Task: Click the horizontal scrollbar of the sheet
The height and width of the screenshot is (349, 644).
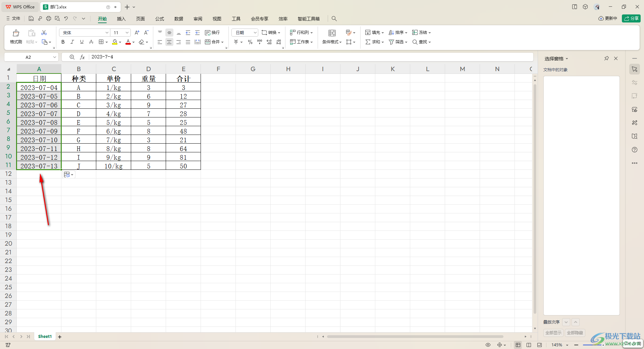Action: click(x=415, y=337)
